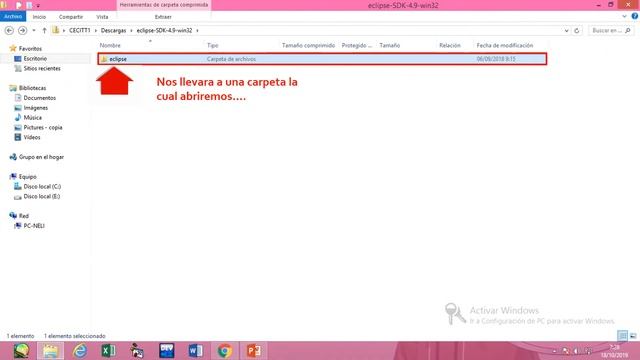This screenshot has width=640, height=360.
Task: Open Excel from taskbar
Action: 108,351
